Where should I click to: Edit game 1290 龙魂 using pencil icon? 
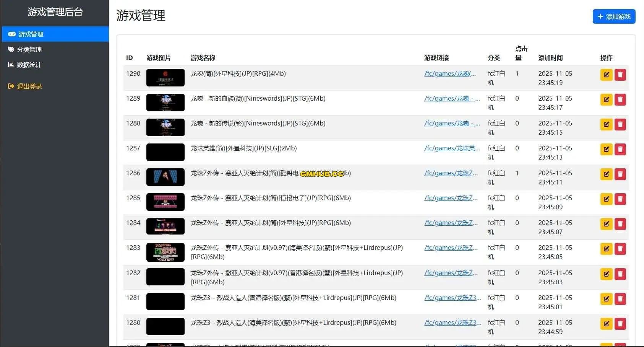tap(606, 75)
